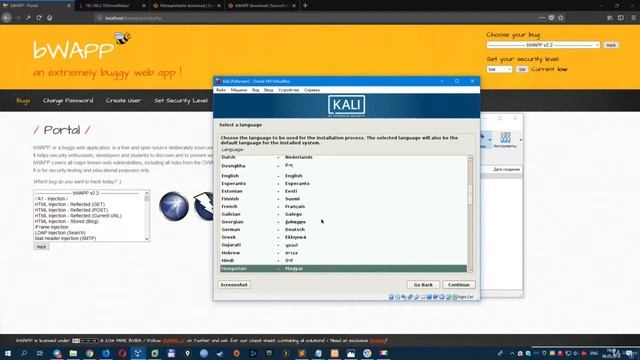
Task: Select HTML Injection - Stored (Blog)
Action: [67, 221]
